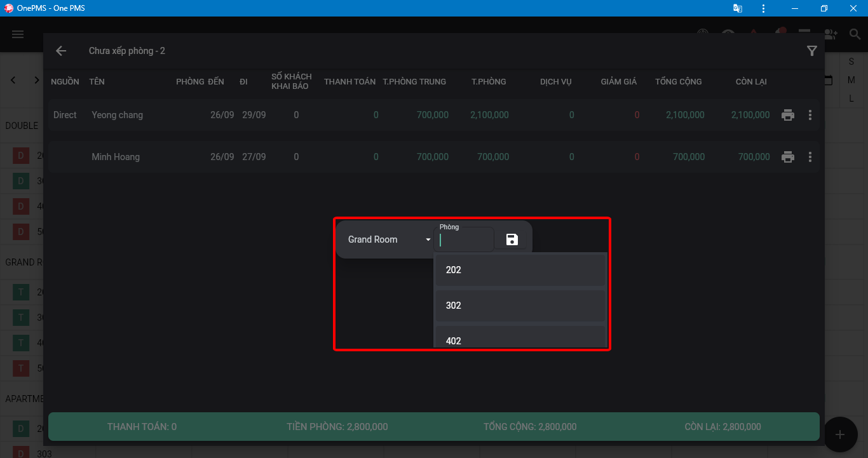The image size is (868, 458).
Task: Print the Yeong chang booking
Action: coord(788,115)
